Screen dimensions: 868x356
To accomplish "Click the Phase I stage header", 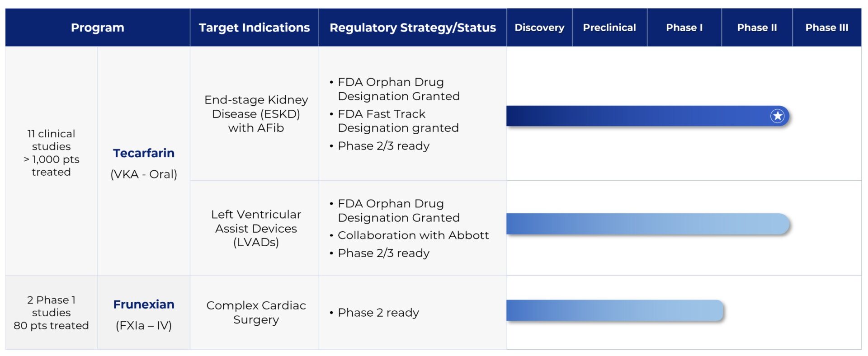I will pyautogui.click(x=684, y=28).
